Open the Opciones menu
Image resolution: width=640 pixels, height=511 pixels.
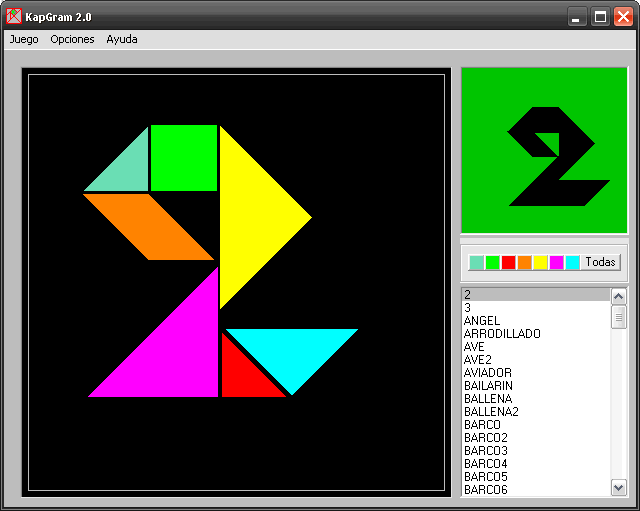[72, 39]
